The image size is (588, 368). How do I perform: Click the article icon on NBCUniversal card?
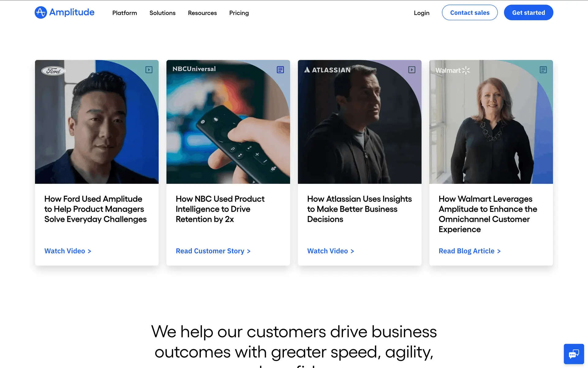(280, 70)
